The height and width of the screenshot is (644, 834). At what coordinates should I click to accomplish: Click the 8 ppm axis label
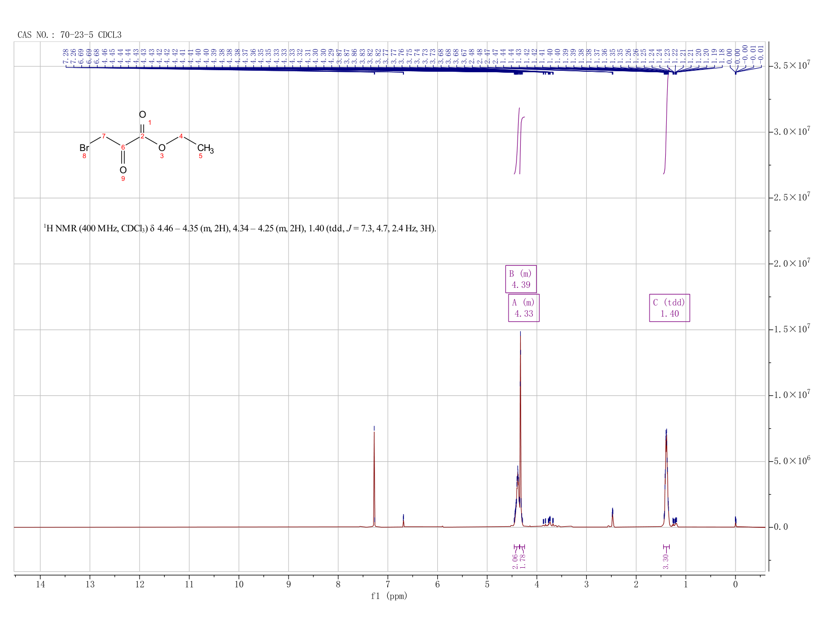click(338, 584)
